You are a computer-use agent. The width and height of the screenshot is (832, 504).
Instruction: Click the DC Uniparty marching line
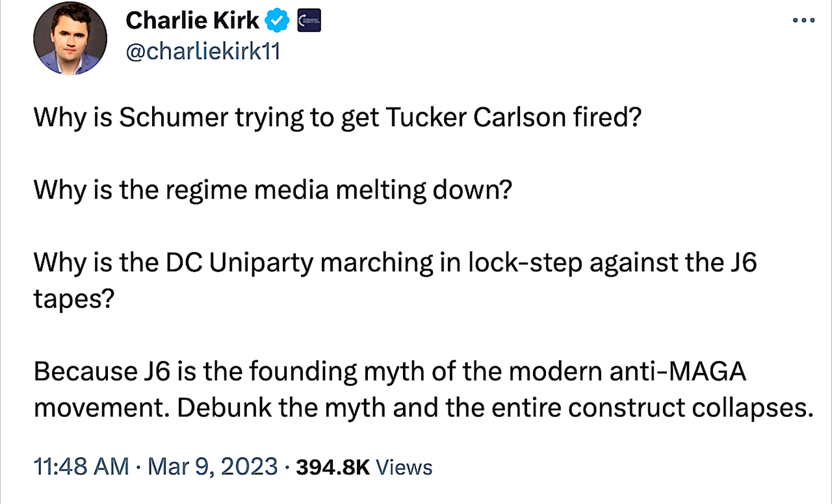pos(395,262)
